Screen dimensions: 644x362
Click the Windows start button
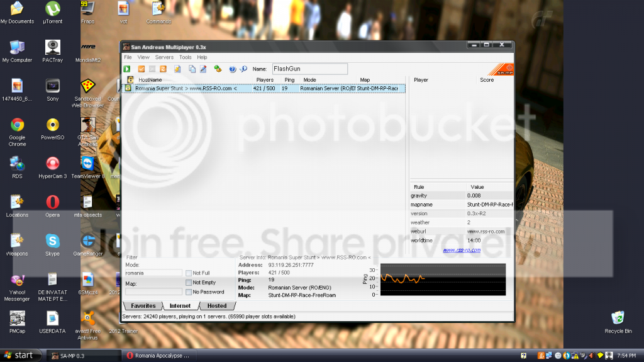click(21, 356)
